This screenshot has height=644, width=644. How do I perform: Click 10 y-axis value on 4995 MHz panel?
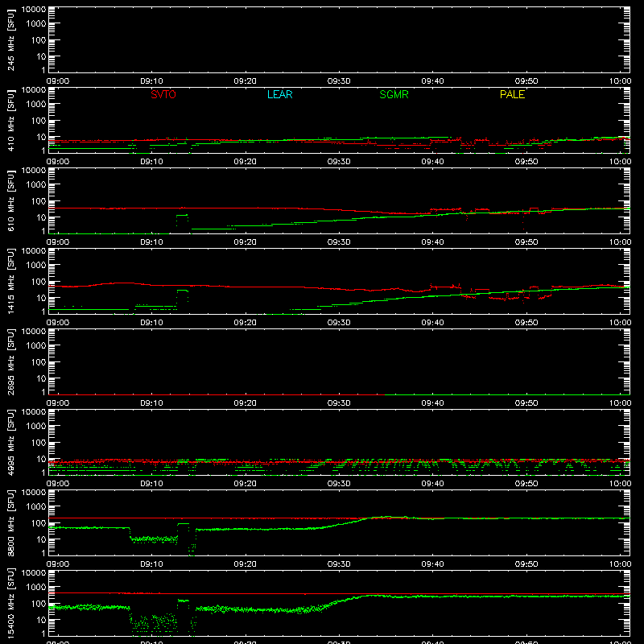coord(41,459)
